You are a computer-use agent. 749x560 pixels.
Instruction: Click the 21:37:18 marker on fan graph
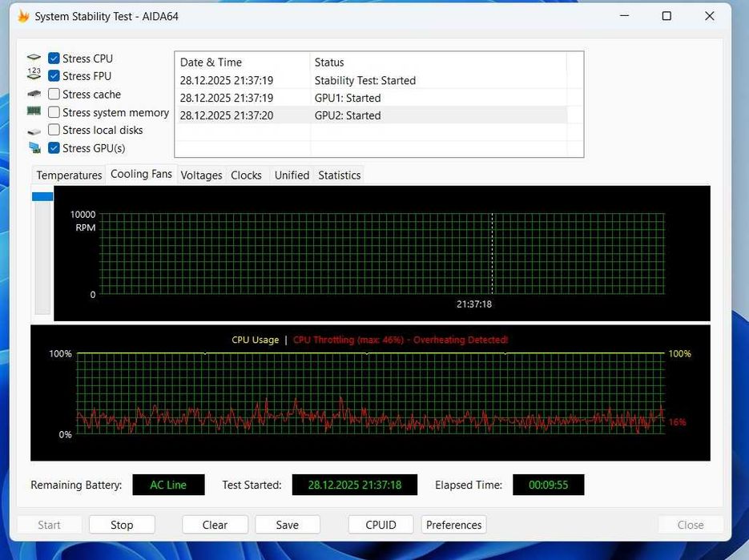[474, 304]
